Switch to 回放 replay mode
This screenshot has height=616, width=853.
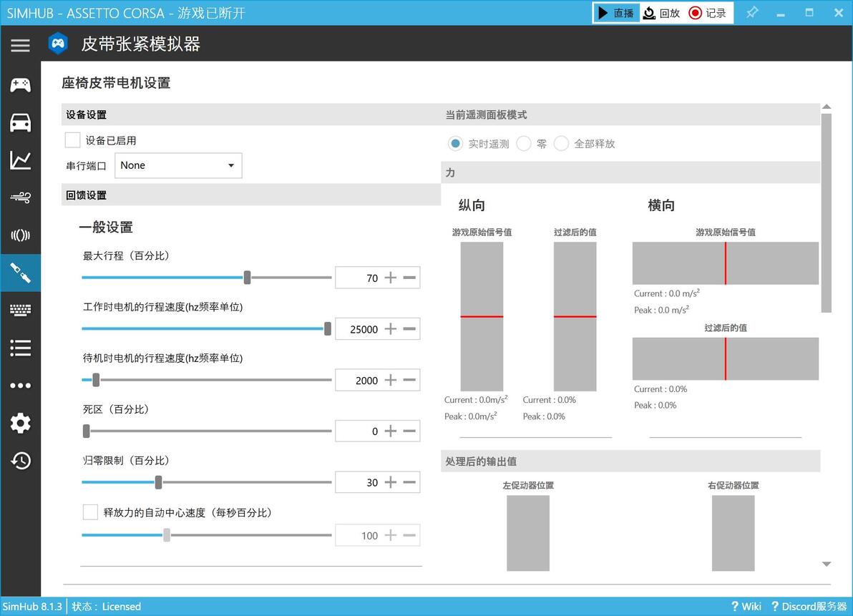point(661,13)
